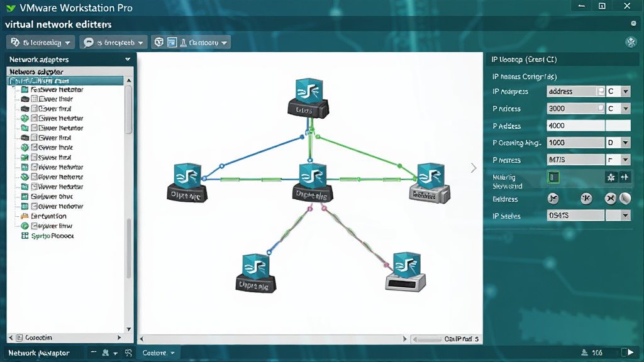Toggle the green switch in the IP panel
The image size is (644, 362).
coord(553,177)
